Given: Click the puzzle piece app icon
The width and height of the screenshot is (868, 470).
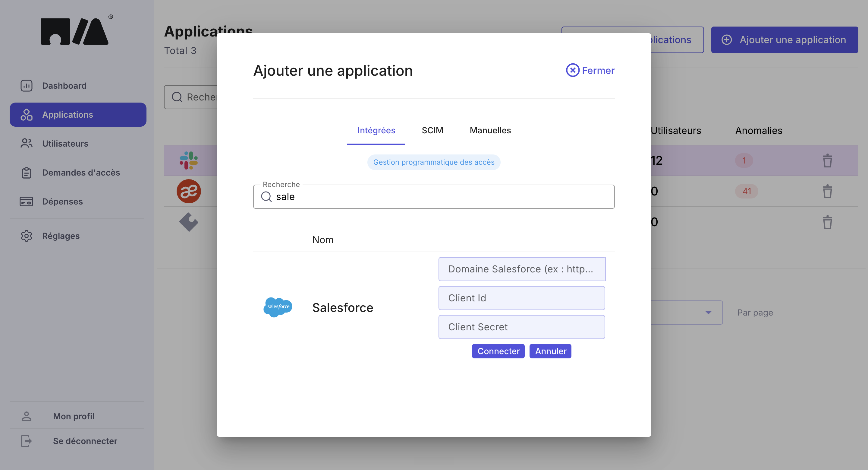Looking at the screenshot, I should pos(188,222).
